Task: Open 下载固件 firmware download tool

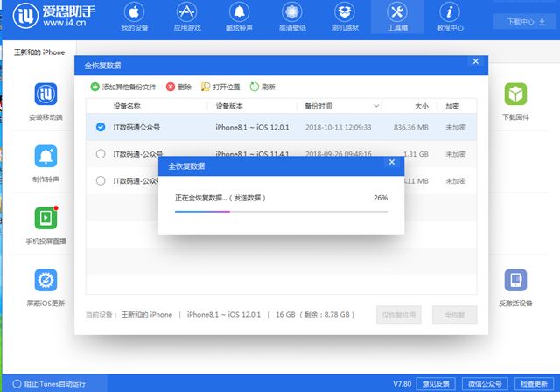Action: [x=515, y=101]
